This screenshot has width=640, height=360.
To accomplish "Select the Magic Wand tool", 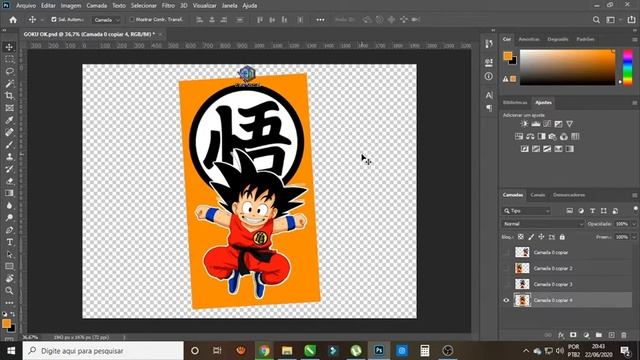I will (x=9, y=84).
